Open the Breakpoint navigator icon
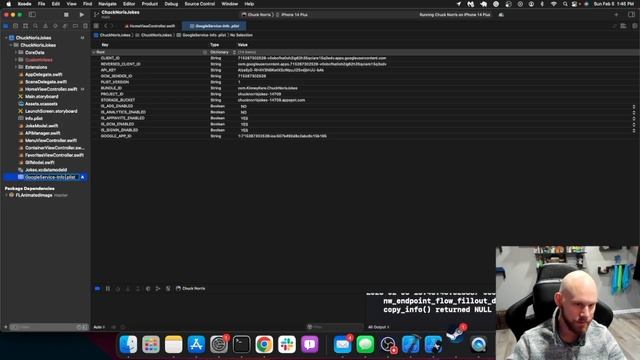This screenshot has height=360, width=640. click(75, 26)
